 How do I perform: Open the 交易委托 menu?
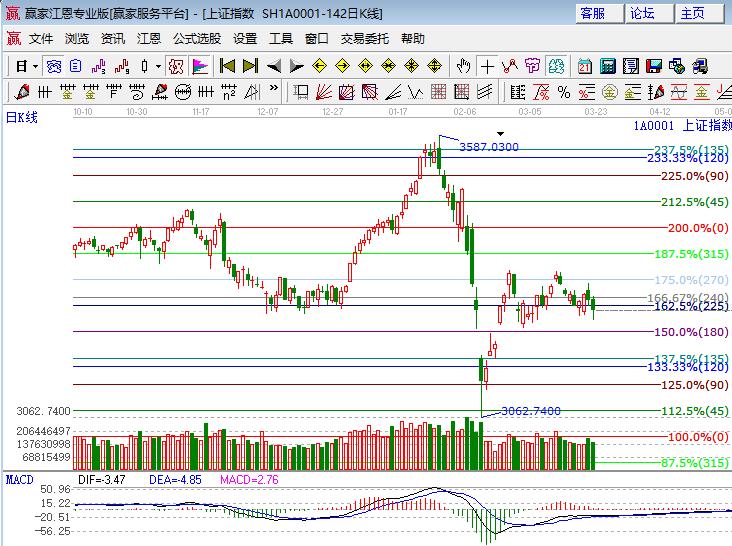[x=366, y=39]
